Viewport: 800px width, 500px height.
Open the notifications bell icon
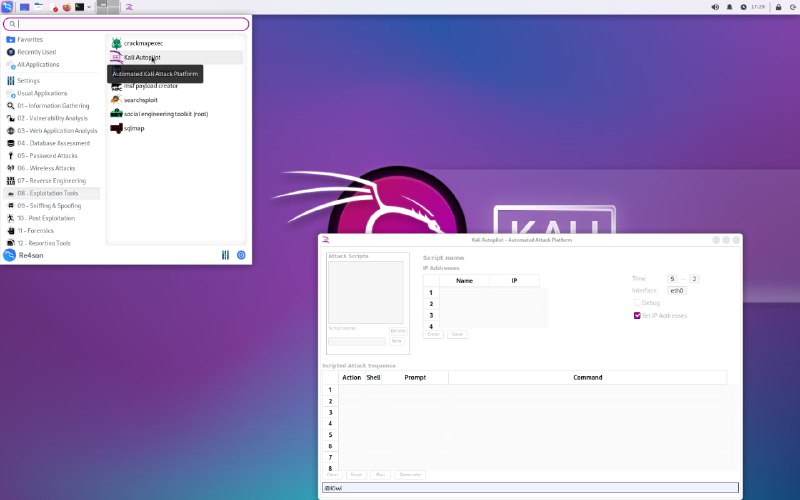coord(729,7)
